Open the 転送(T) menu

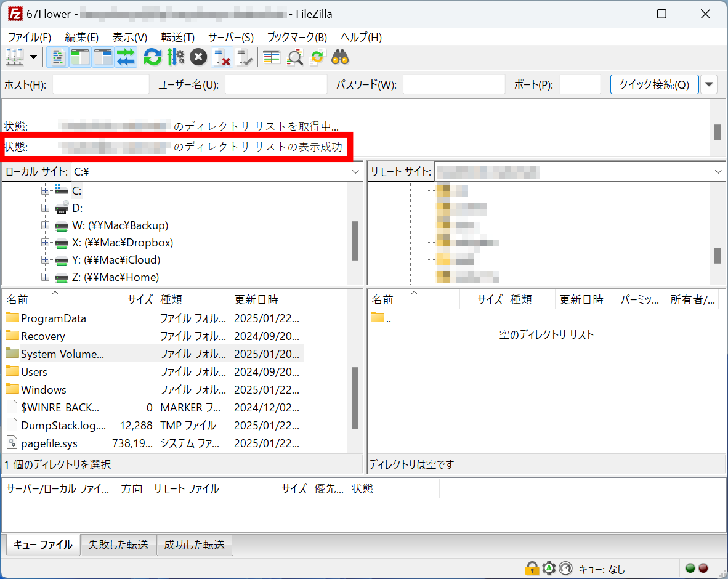pyautogui.click(x=178, y=37)
